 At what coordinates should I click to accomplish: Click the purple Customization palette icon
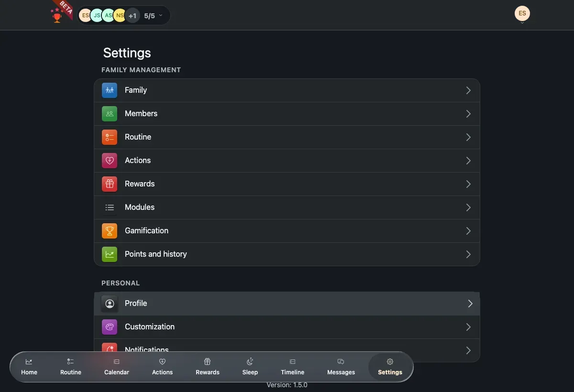[x=110, y=327]
